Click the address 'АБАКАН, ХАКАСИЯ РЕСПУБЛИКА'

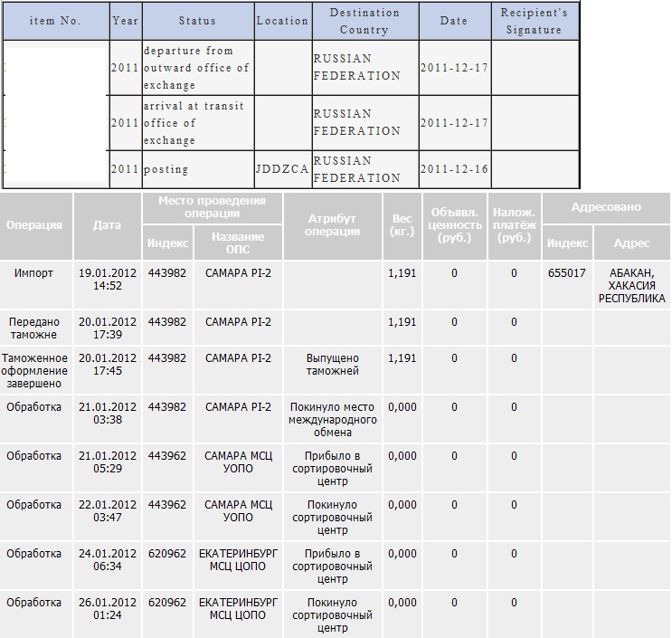click(x=631, y=286)
